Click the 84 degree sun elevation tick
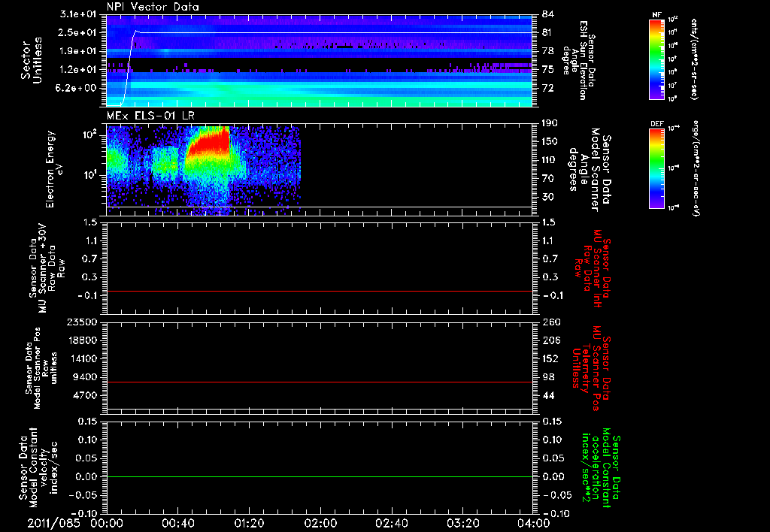Image resolution: width=770 pixels, height=532 pixels. coord(548,14)
